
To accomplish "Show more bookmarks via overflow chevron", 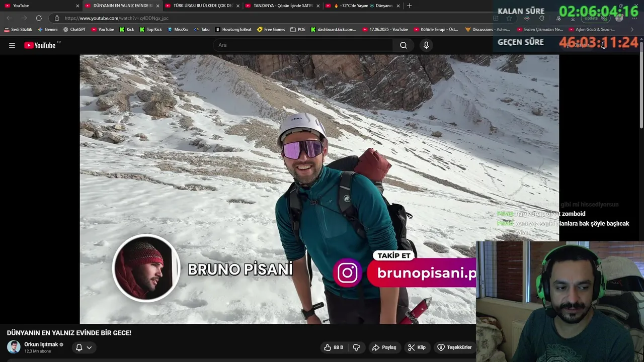I will (x=632, y=30).
